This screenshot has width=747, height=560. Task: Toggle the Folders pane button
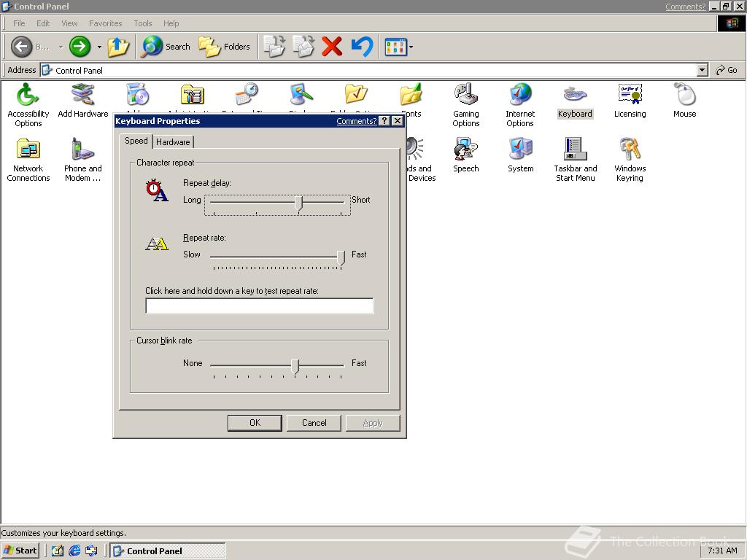tap(224, 47)
